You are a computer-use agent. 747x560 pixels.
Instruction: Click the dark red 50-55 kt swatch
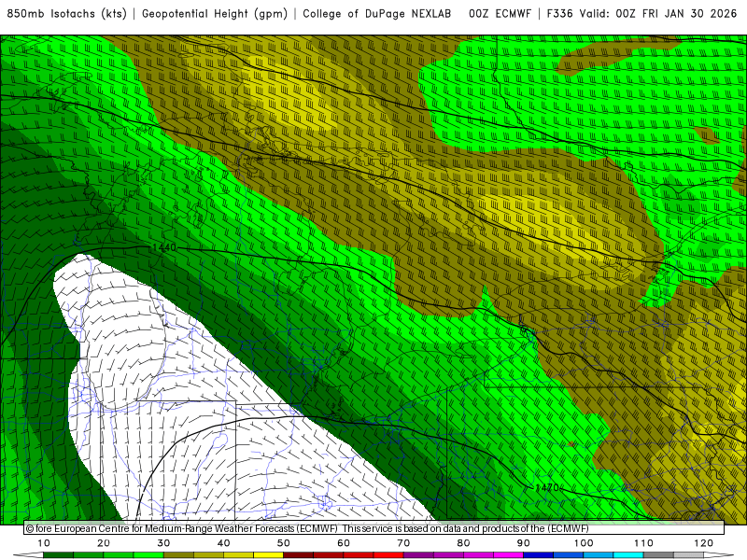pos(298,555)
